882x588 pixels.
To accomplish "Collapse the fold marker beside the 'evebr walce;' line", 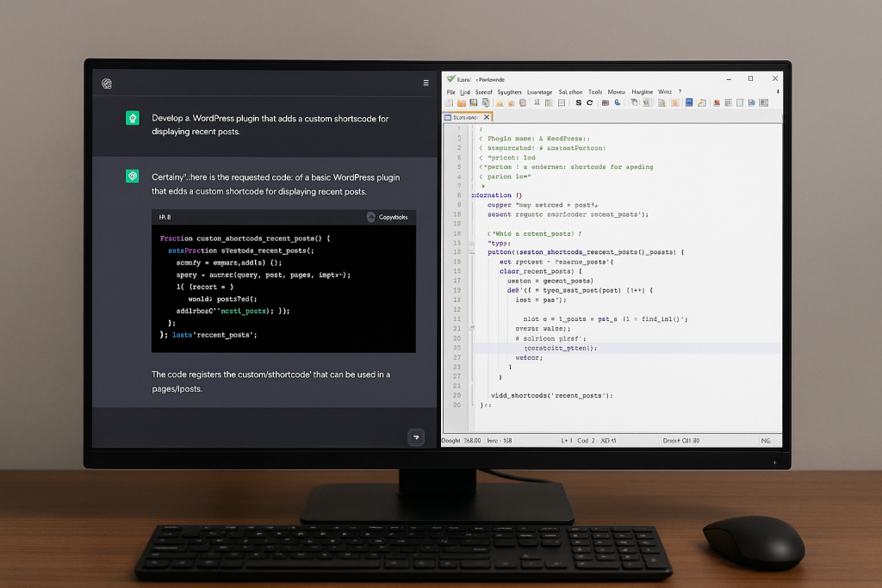I will click(x=472, y=327).
